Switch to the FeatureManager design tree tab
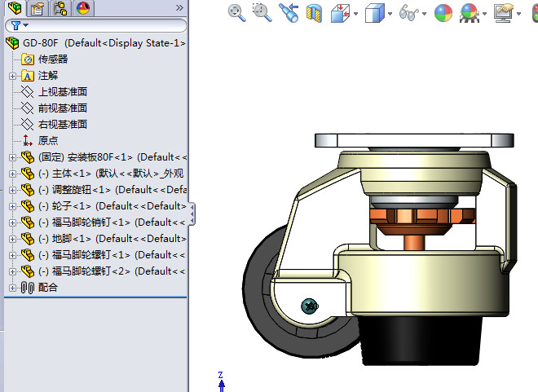This screenshot has height=392, width=538. [x=15, y=8]
